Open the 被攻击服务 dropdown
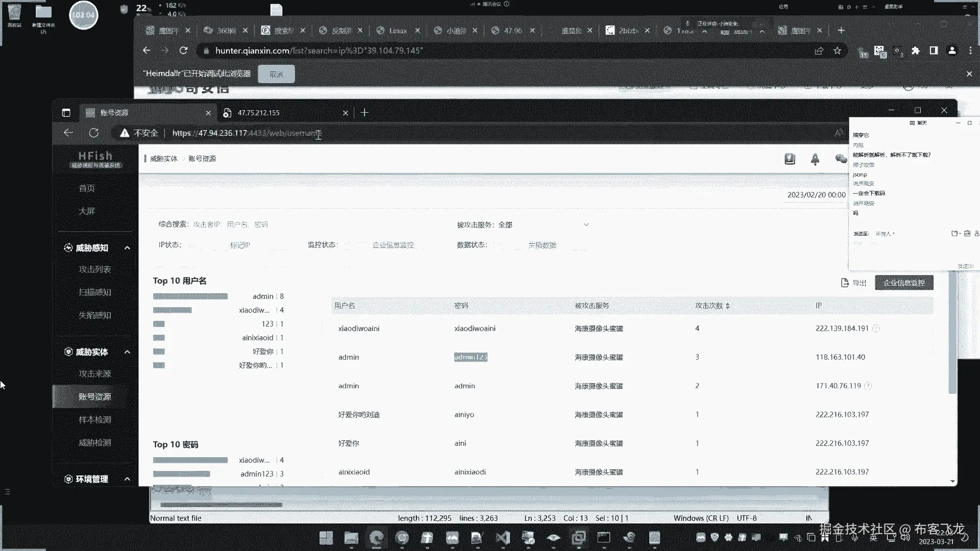This screenshot has height=551, width=980. tap(544, 224)
